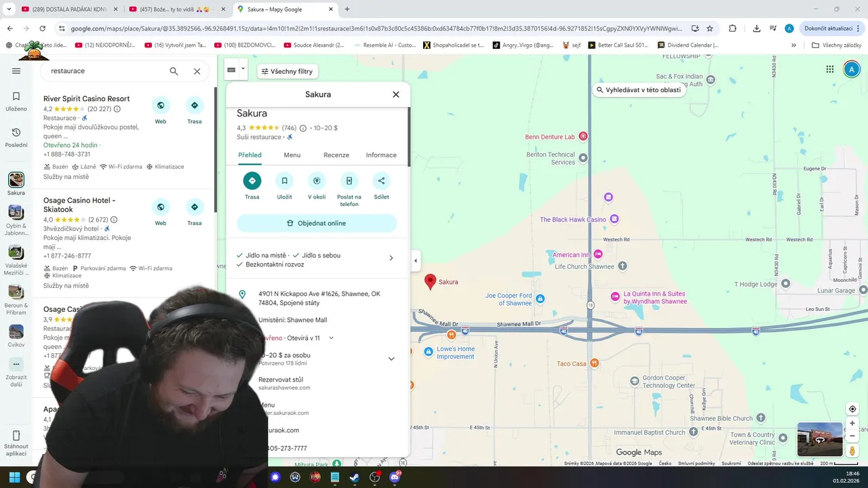Click Benn Denture Lab map marker
The image size is (868, 488).
pyautogui.click(x=583, y=136)
